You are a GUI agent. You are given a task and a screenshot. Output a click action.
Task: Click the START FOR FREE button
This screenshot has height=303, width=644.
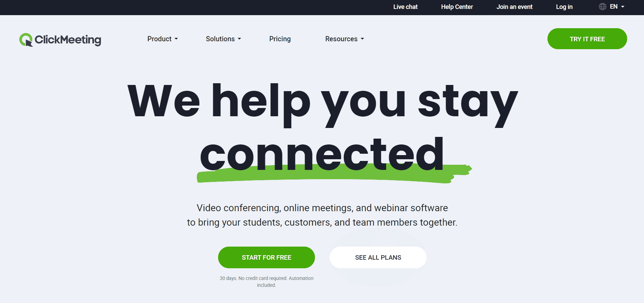click(267, 257)
